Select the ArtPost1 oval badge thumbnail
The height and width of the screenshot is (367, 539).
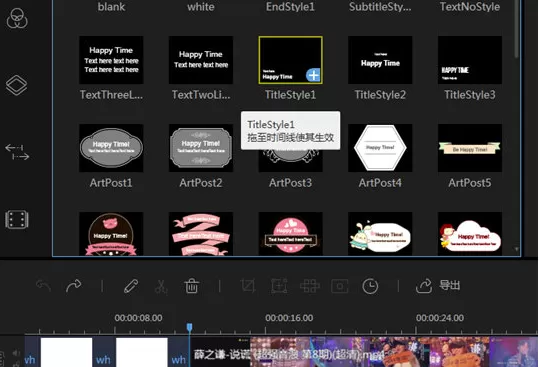pos(111,148)
